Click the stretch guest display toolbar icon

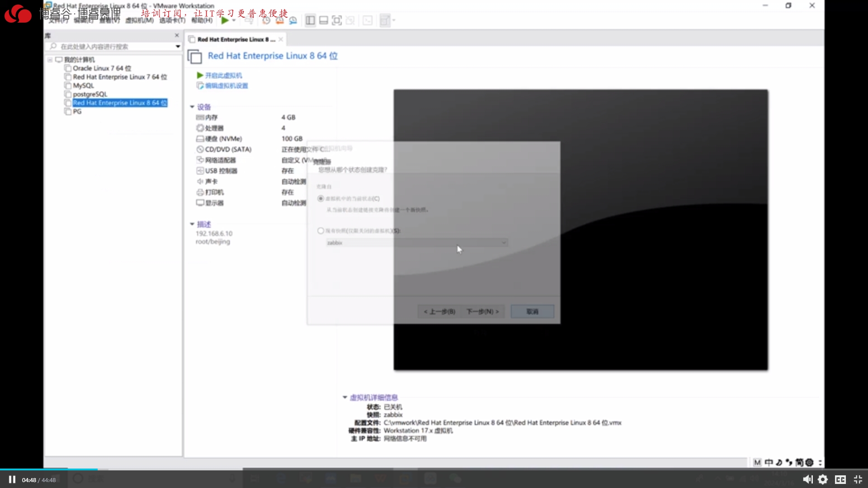[385, 20]
